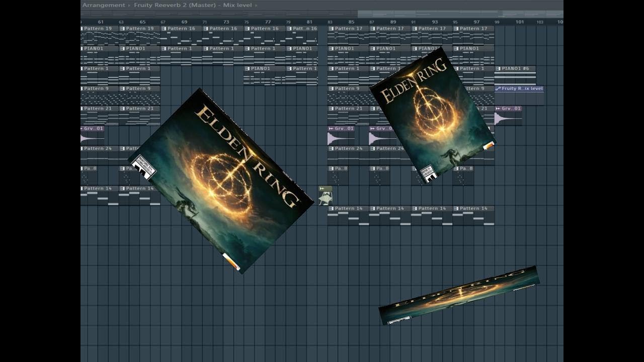Jump to bar 101 on the timeline

click(519, 22)
